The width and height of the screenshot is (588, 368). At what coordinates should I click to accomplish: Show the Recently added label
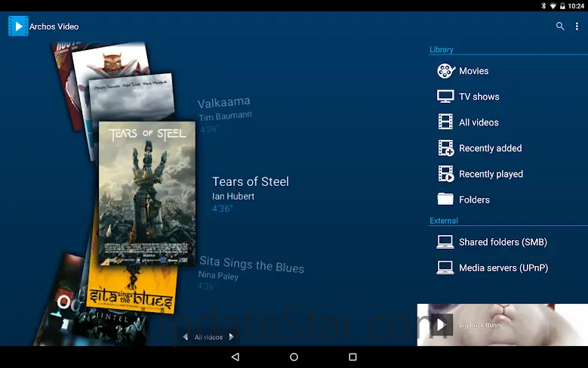click(x=491, y=148)
